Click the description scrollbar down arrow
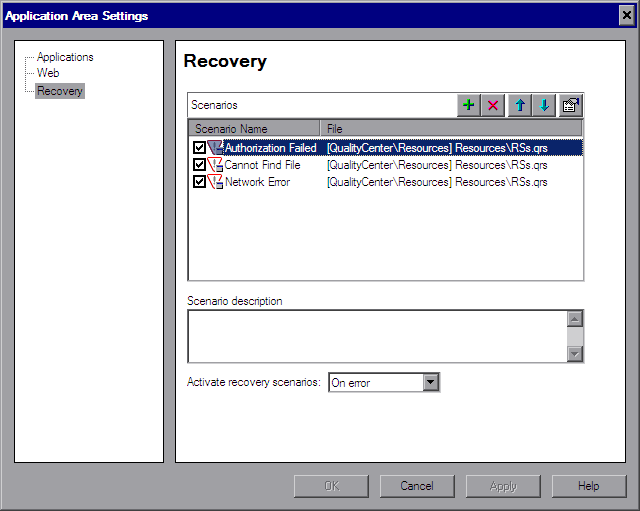The image size is (640, 511). [x=575, y=353]
